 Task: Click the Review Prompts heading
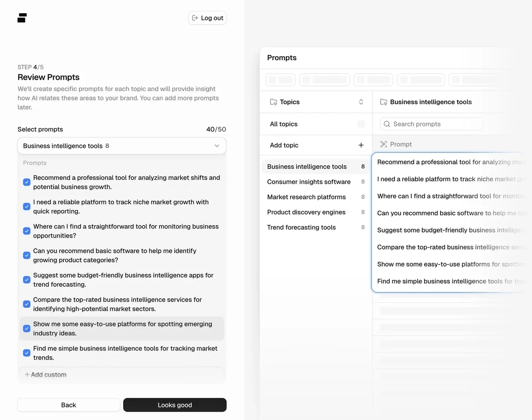(x=49, y=77)
